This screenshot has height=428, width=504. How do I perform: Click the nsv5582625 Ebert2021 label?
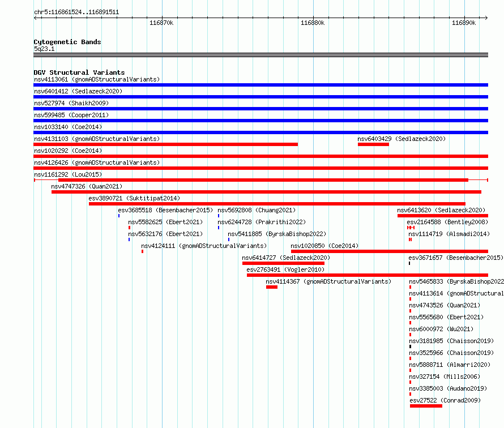(x=165, y=222)
